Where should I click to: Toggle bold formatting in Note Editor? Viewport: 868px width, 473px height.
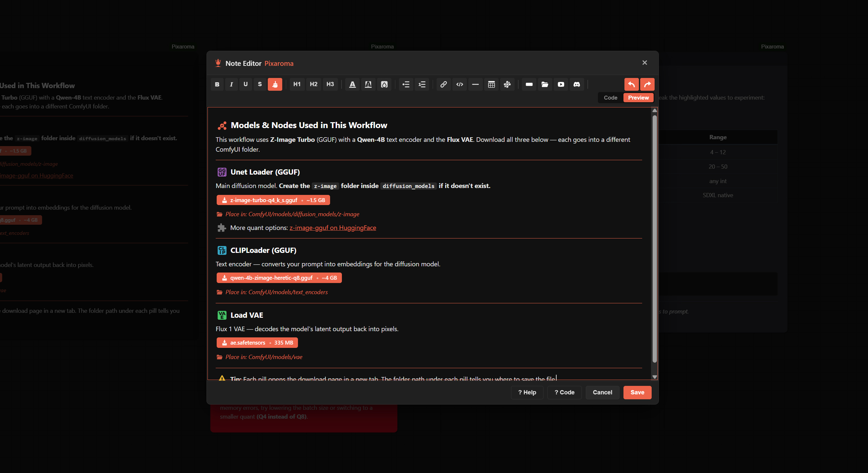coord(217,84)
